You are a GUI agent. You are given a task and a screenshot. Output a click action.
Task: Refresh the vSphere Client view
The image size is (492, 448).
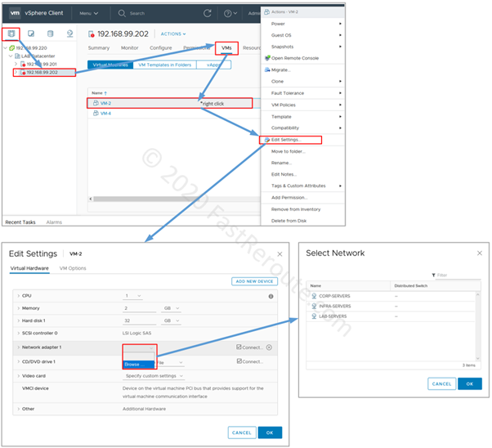[x=207, y=13]
